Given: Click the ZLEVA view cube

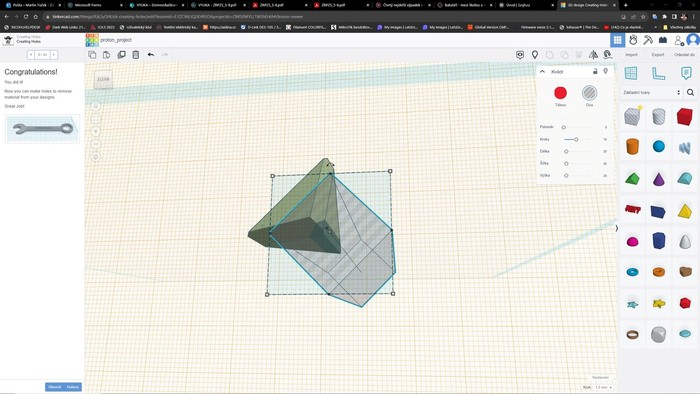Looking at the screenshot, I should 103,79.
